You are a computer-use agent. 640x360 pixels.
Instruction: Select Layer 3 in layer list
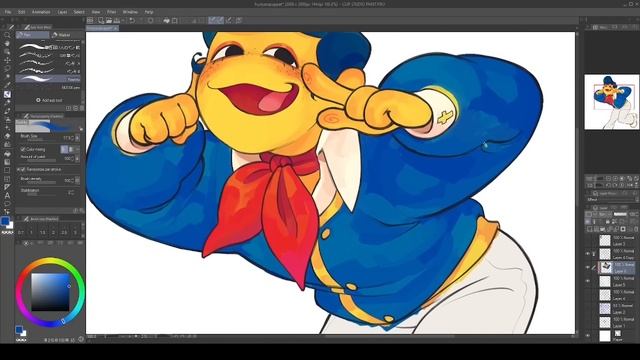(x=617, y=240)
